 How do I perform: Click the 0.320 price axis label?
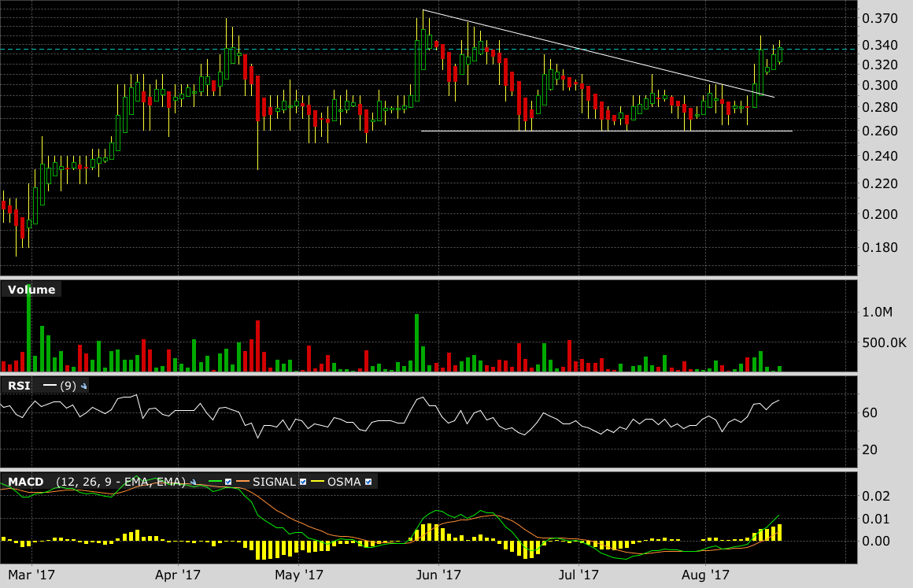[880, 65]
